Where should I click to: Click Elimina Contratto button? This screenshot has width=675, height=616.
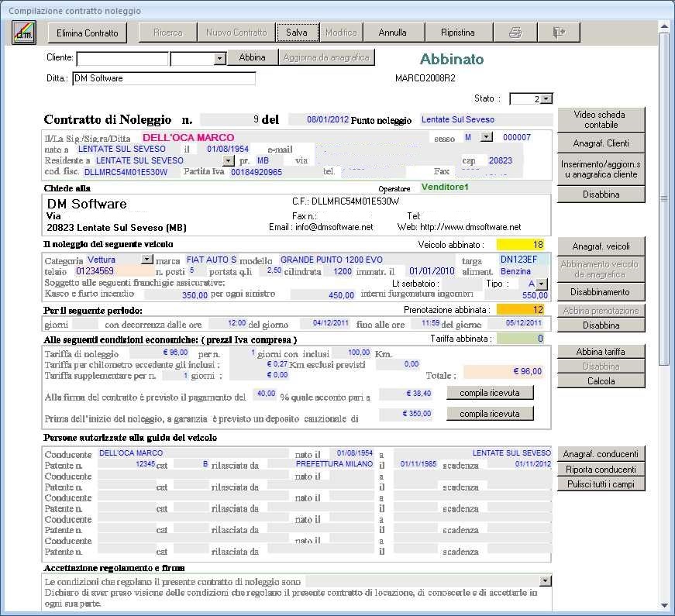(88, 33)
